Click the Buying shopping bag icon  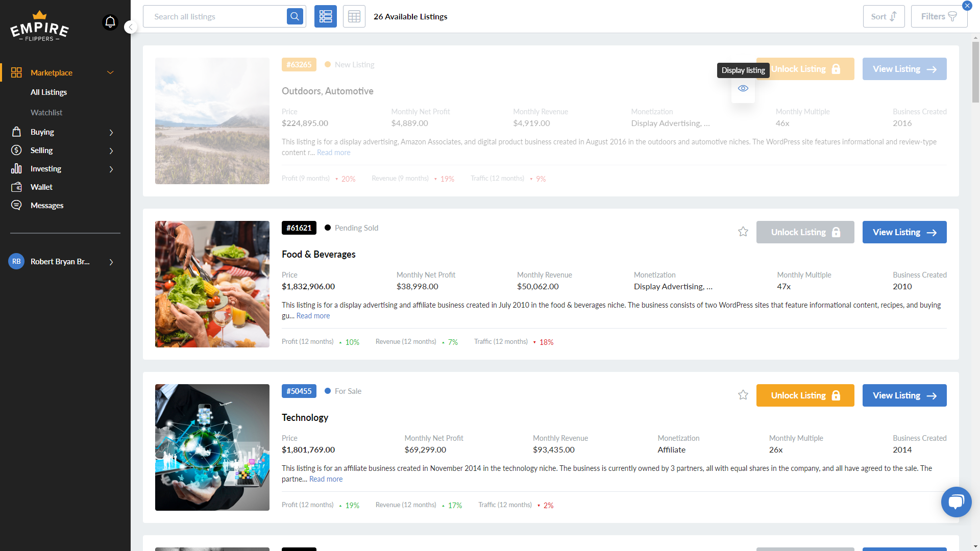pyautogui.click(x=16, y=132)
